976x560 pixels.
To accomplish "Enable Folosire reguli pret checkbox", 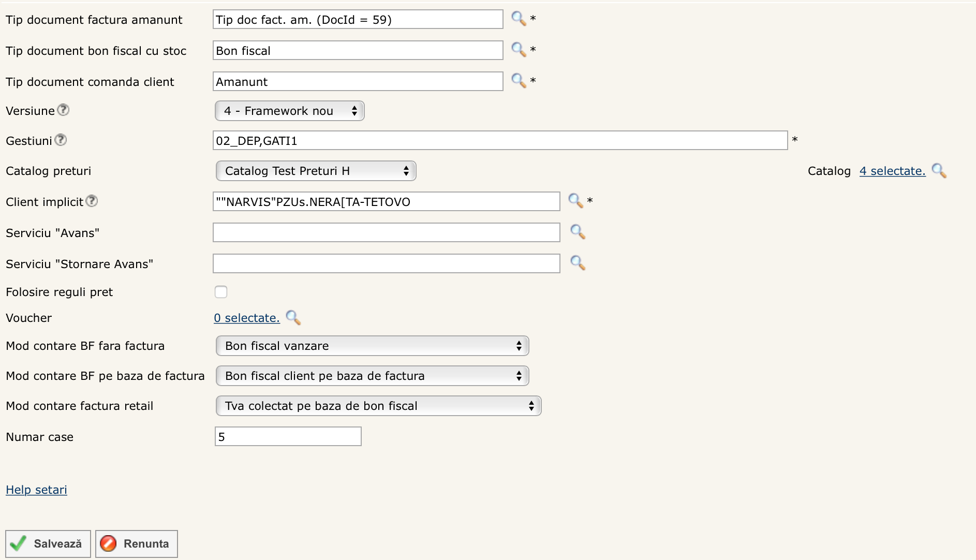I will pyautogui.click(x=221, y=292).
